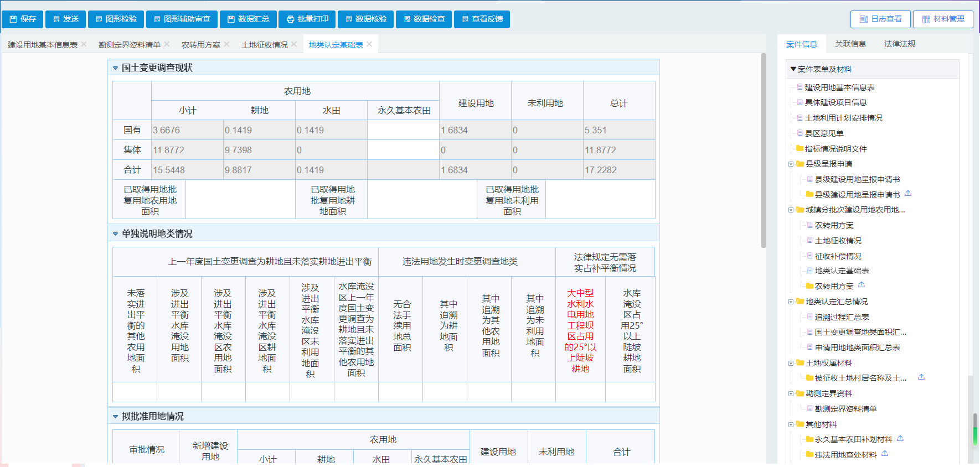Collapse the 单独说明地类情况 section
Screen dimensions: 980x467
[115, 234]
